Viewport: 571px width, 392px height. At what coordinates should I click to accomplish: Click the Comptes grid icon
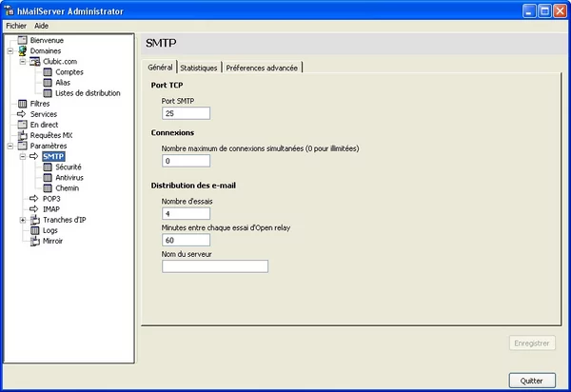point(48,71)
